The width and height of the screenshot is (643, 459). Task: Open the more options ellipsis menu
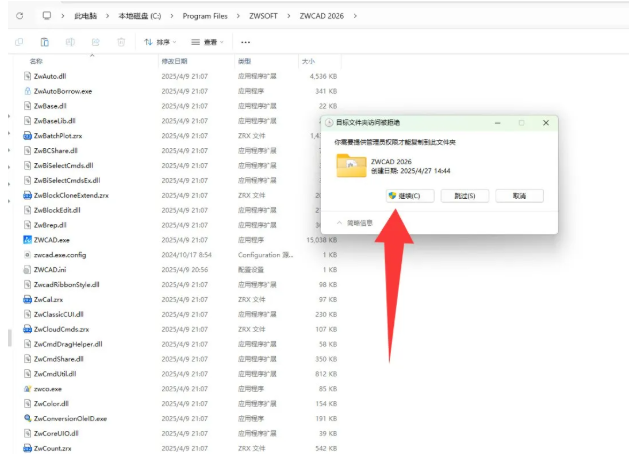point(246,42)
